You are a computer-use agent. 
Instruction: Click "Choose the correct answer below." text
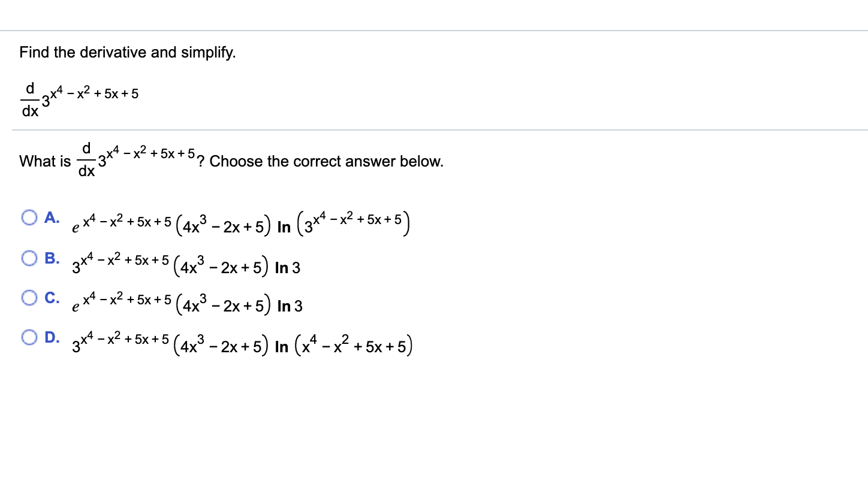coord(327,162)
